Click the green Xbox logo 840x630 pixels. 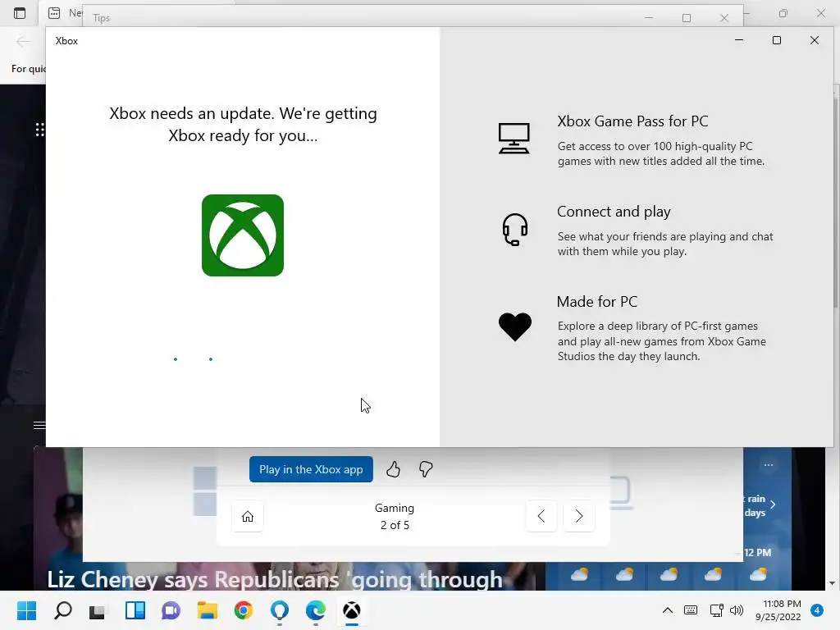[x=243, y=235]
